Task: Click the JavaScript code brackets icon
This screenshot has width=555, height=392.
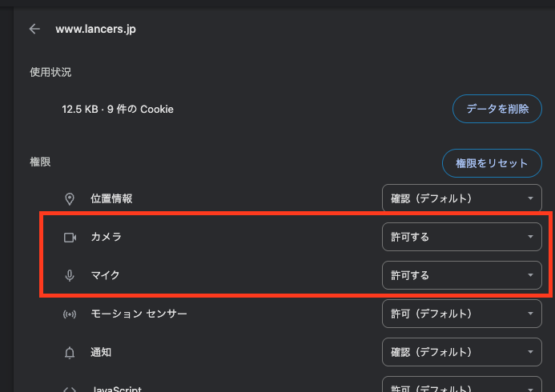Action: 70,389
